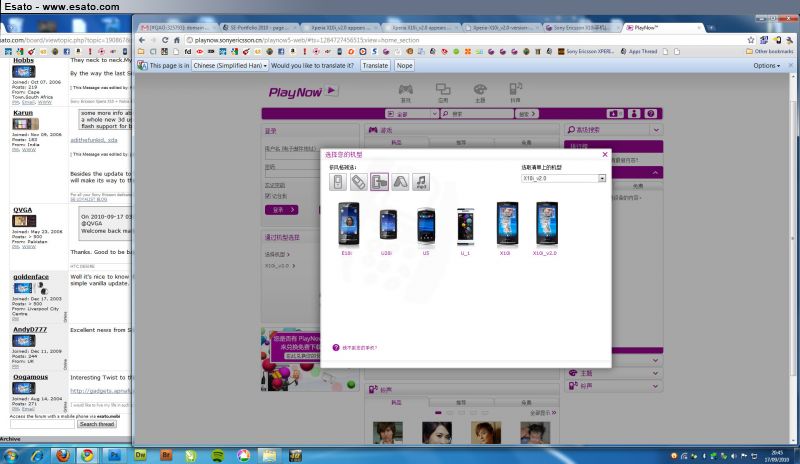
Task: Choose the U5 phone thumbnail
Action: tap(426, 225)
